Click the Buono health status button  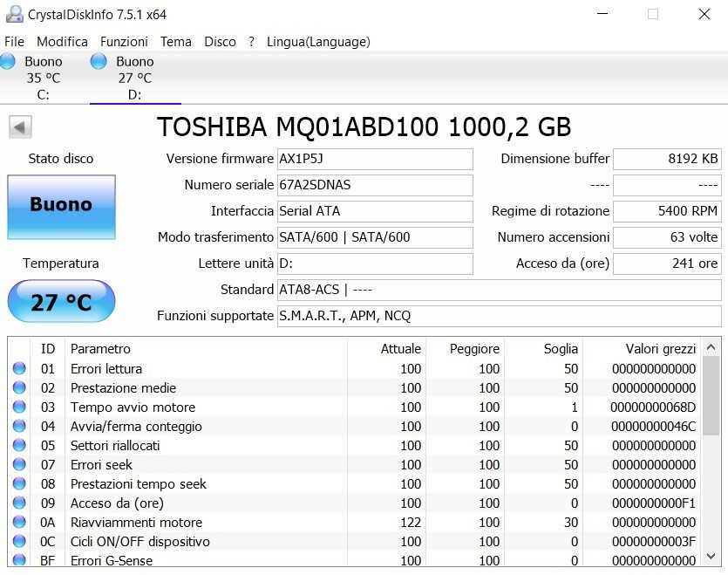(61, 206)
